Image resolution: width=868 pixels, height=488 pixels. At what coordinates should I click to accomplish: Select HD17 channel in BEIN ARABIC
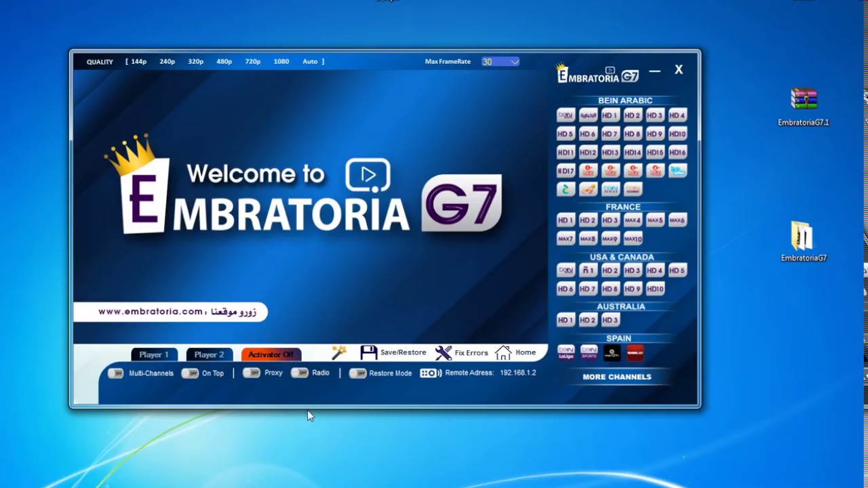[x=566, y=171]
